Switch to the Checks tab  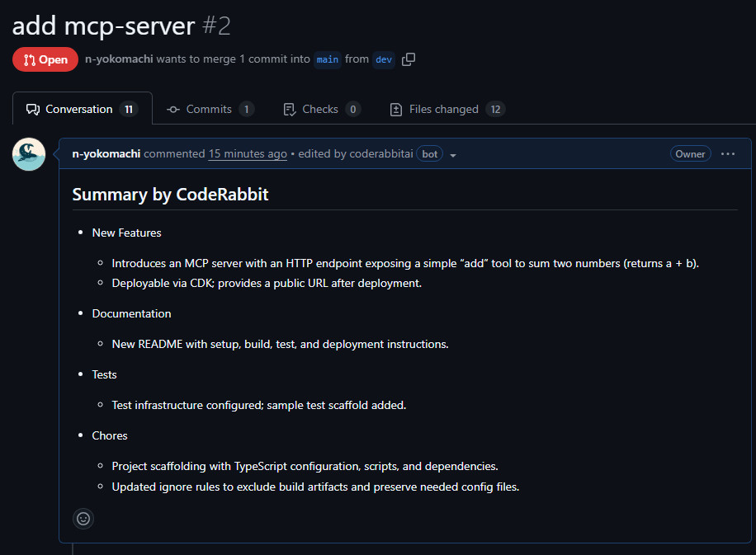322,110
